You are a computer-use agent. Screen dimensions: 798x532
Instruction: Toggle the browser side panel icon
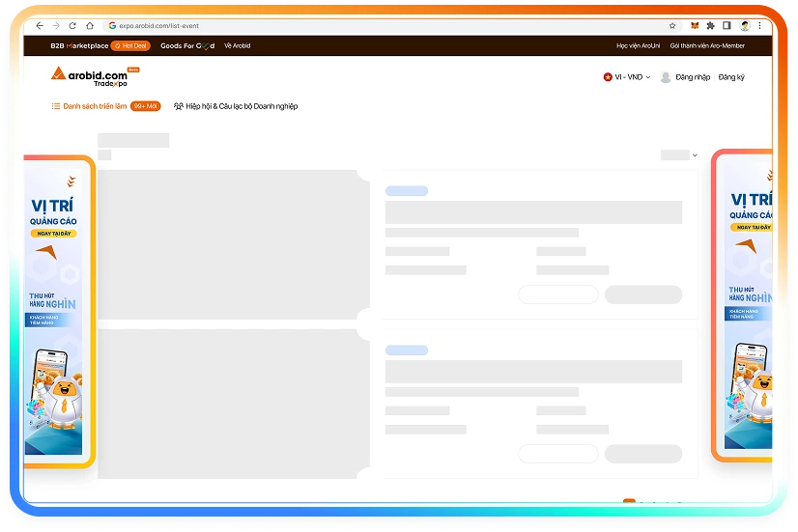(727, 26)
